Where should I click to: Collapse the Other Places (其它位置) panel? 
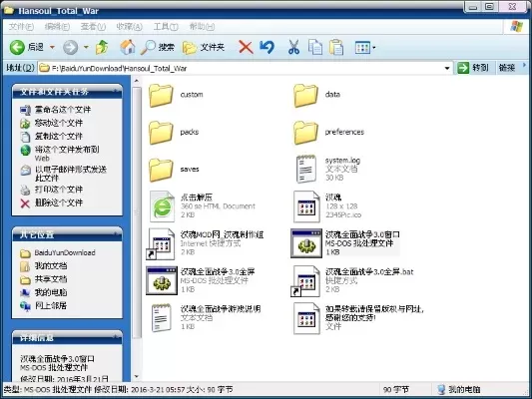[x=116, y=233]
